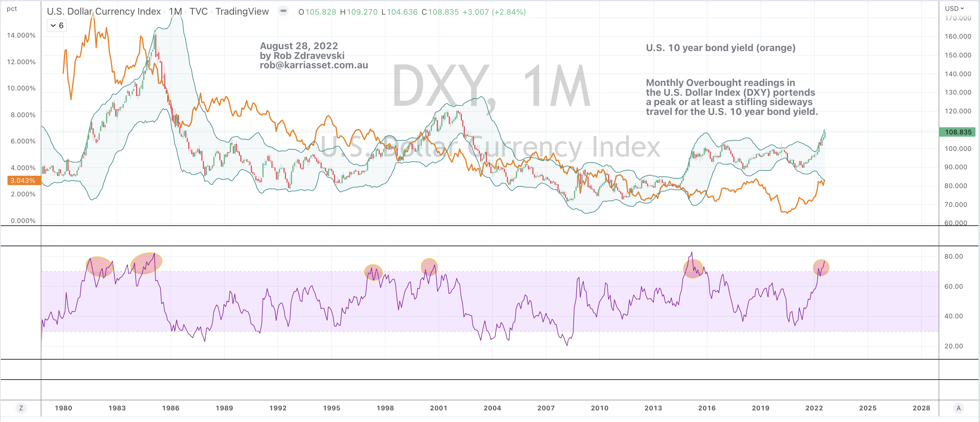Screen dimensions: 980x422
Task: Select the 'U.S. 10 year bond yield (orange)' text
Action: tap(720, 48)
